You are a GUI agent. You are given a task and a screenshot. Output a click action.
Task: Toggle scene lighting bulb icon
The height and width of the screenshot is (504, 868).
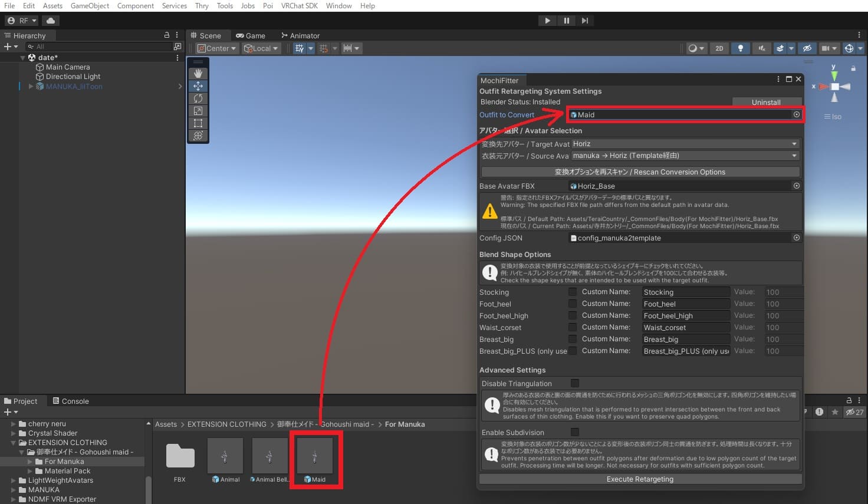(741, 48)
